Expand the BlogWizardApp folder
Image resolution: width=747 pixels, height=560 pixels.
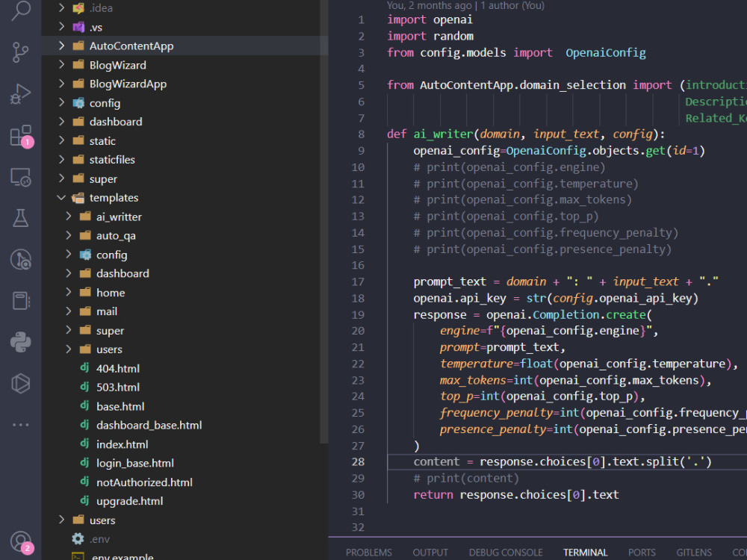[61, 84]
